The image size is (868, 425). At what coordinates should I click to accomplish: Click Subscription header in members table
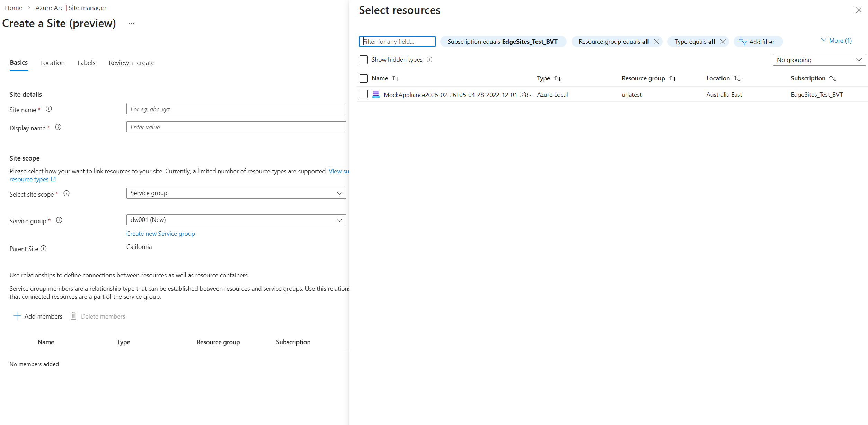click(x=293, y=342)
